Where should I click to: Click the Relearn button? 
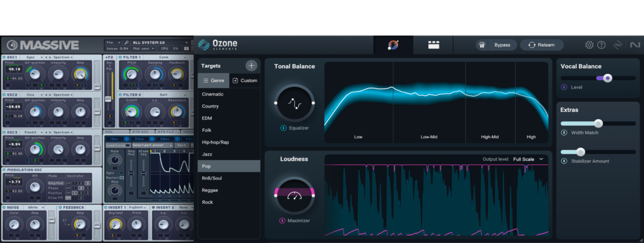tap(541, 45)
